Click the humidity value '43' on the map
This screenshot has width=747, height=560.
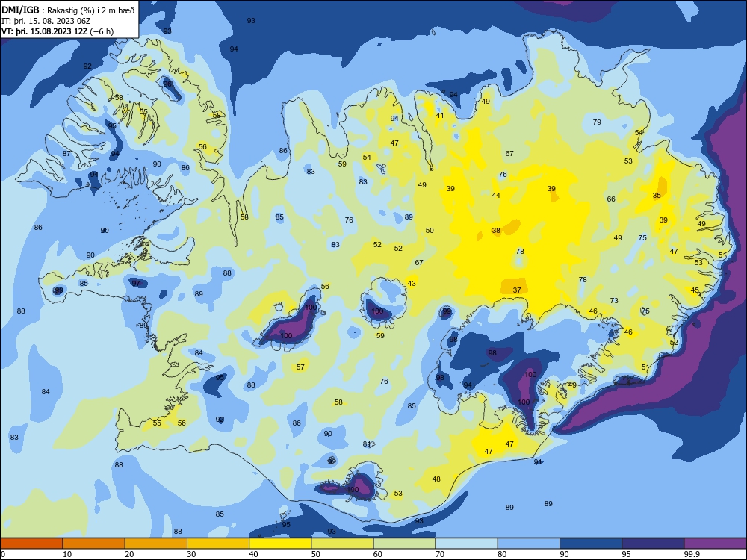click(x=412, y=283)
